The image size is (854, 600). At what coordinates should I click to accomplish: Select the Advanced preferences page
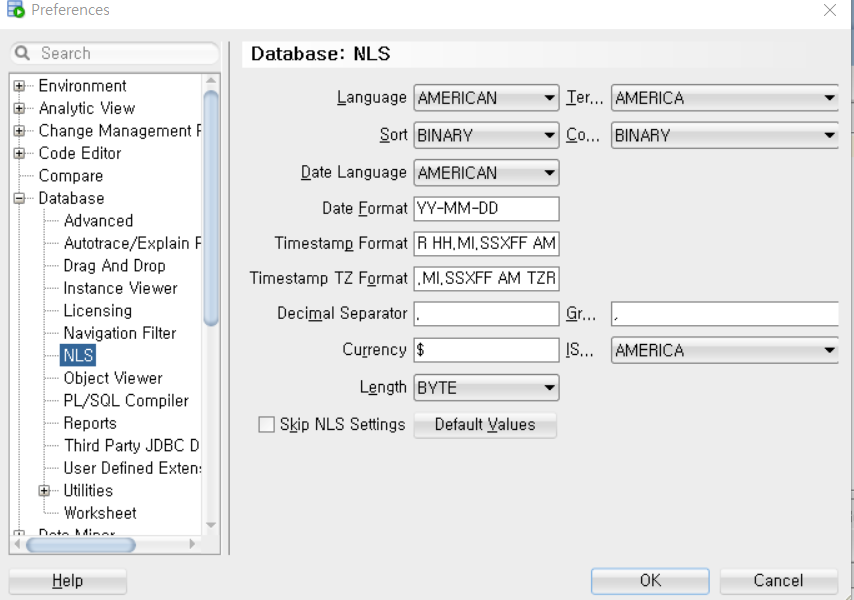97,220
